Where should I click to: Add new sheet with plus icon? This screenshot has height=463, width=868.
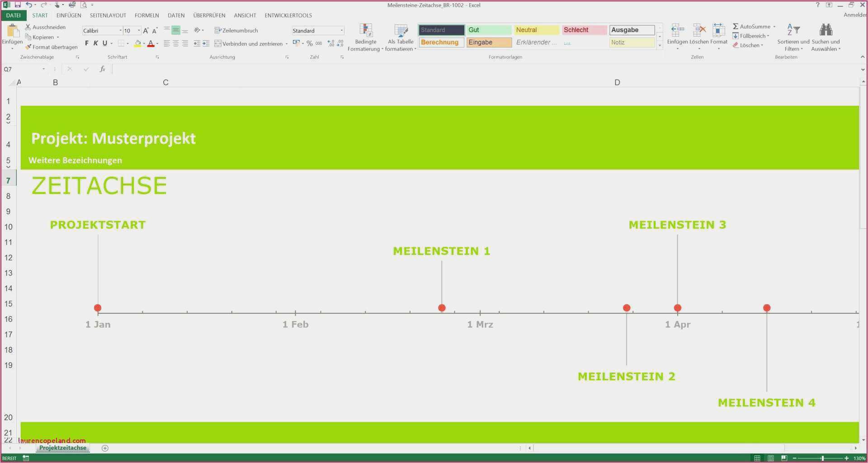105,448
